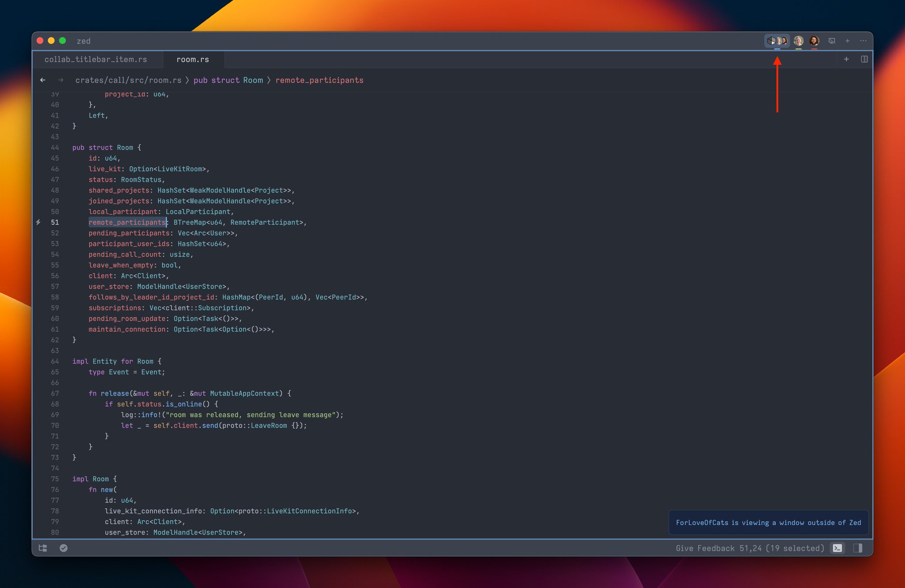Toggle the project panel icon in status bar

point(43,548)
